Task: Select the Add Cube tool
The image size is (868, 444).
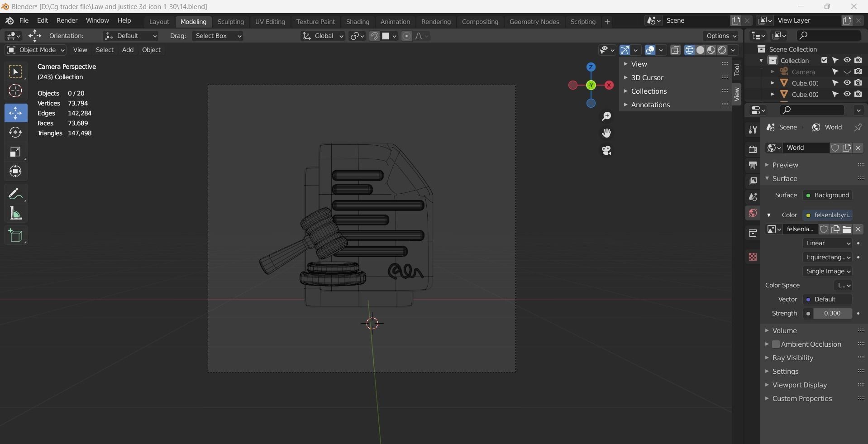Action: (x=15, y=235)
